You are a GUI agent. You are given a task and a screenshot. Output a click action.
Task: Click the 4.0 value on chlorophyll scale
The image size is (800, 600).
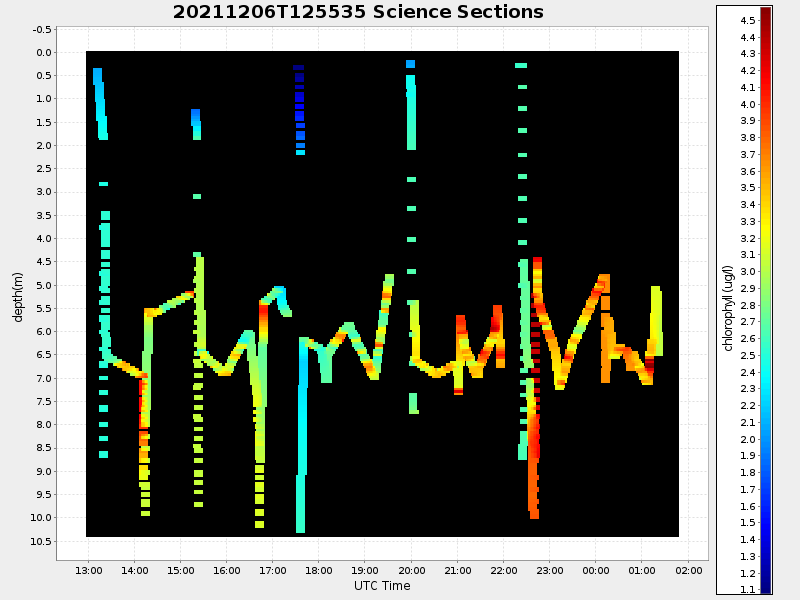748,104
